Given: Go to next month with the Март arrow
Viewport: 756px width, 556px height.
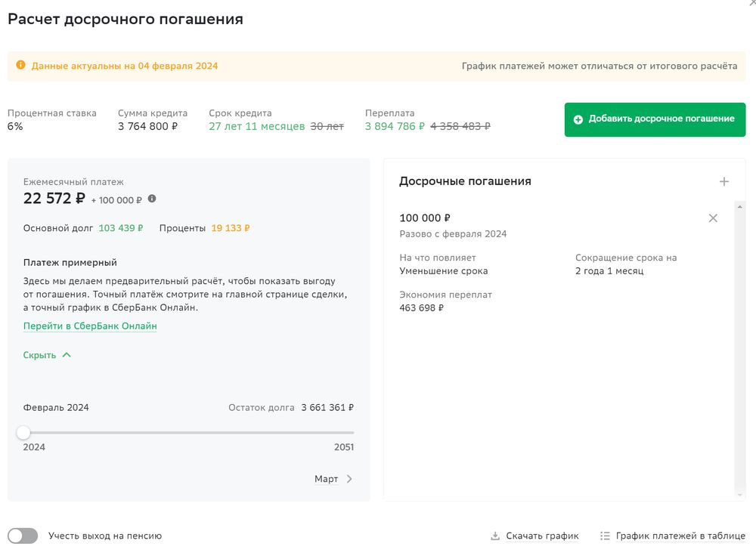Looking at the screenshot, I should (349, 479).
